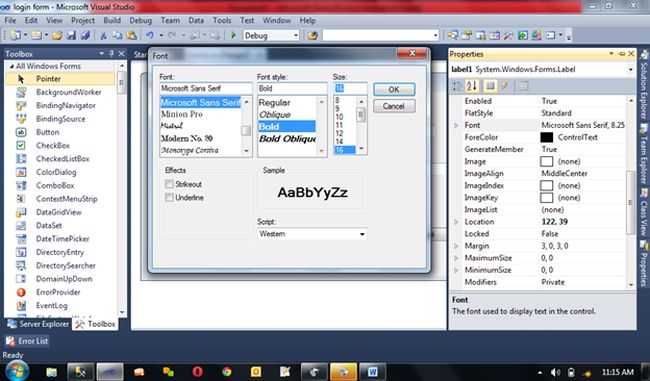Open the Tools menu

coord(222,20)
